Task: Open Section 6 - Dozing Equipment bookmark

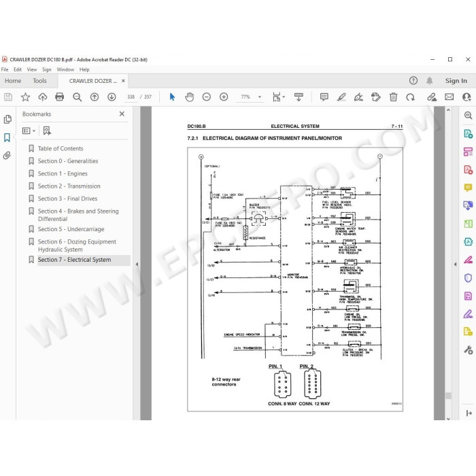Action: point(77,245)
